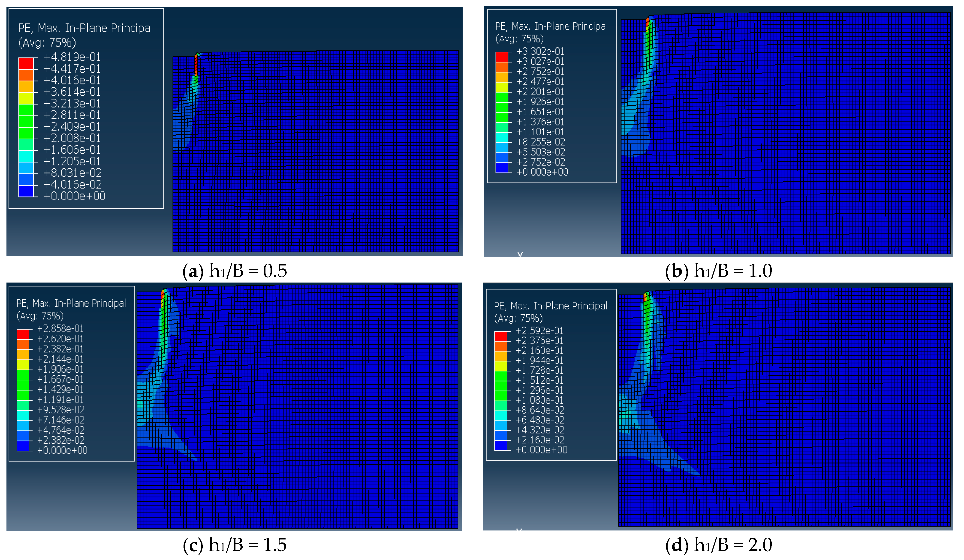Click the +4.819e-01 value in legend (a)
The image size is (964, 560).
[72, 57]
